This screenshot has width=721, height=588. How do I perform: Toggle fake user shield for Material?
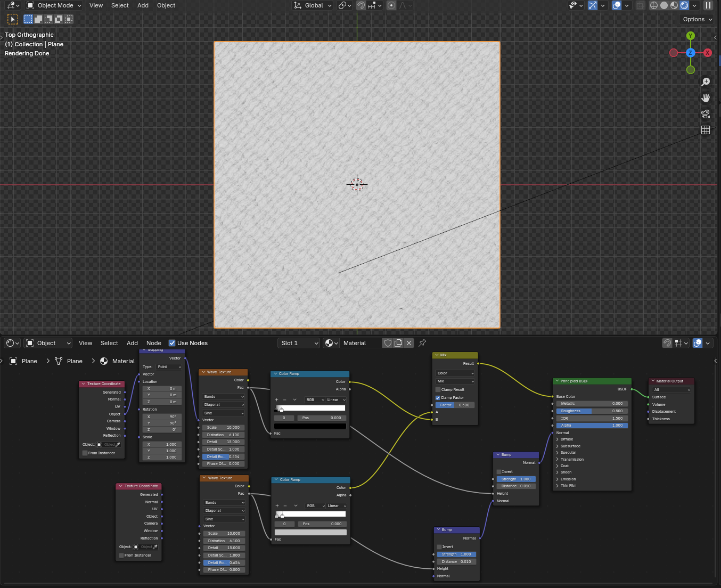point(388,343)
